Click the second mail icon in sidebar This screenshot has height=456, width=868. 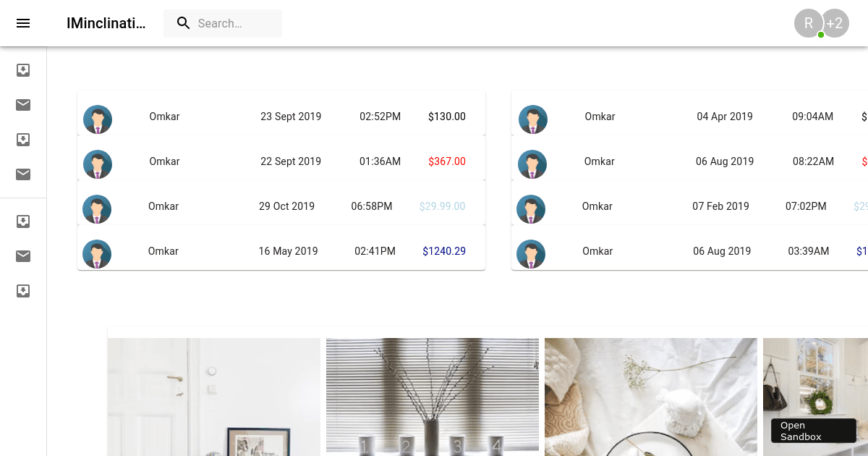(23, 174)
